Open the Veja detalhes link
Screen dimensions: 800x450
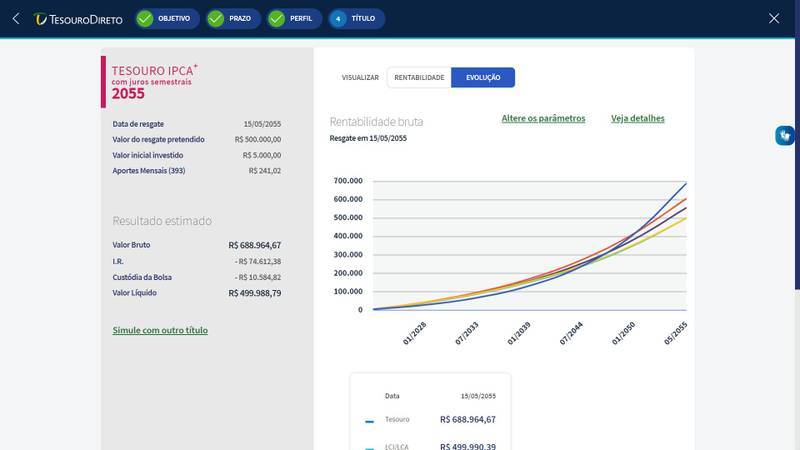tap(637, 118)
